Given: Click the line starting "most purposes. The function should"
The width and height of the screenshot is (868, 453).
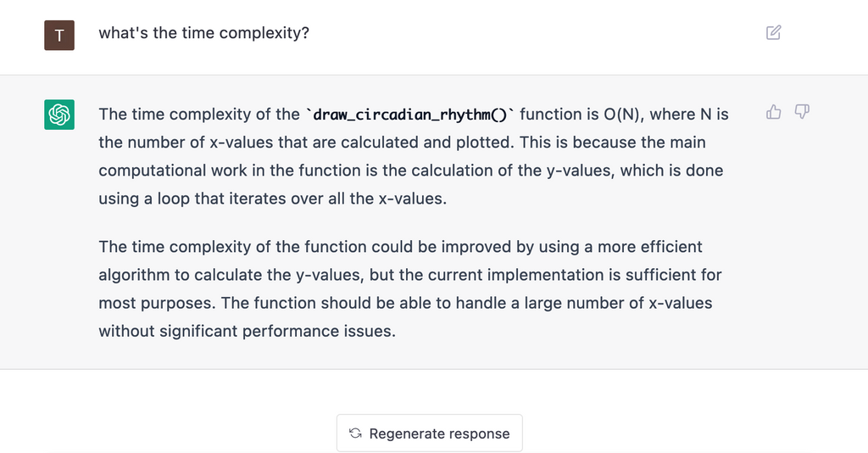Looking at the screenshot, I should 405,303.
